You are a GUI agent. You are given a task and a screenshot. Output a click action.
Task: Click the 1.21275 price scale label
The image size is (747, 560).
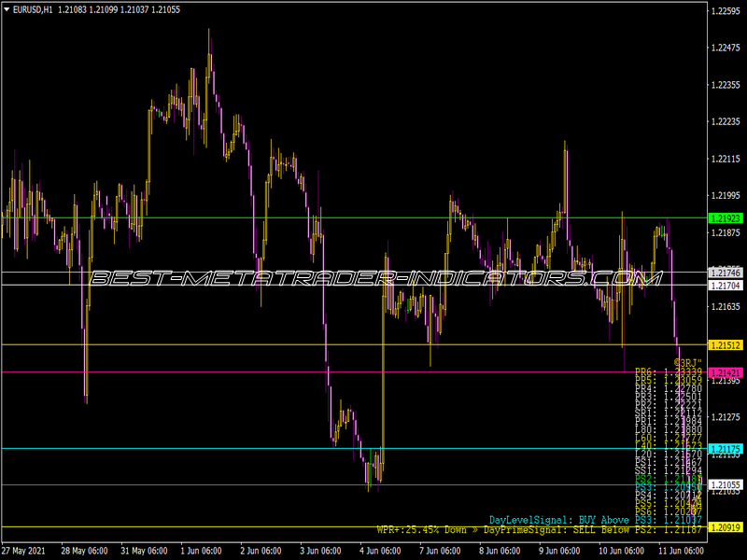(x=726, y=416)
